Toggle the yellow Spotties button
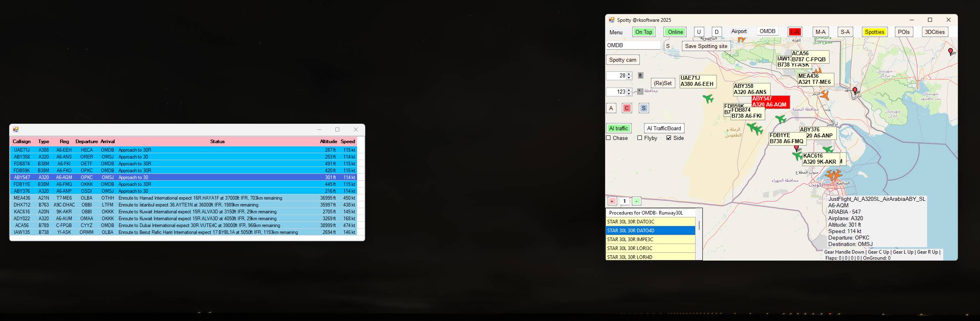Screen dimensions: 980x321 click(874, 32)
